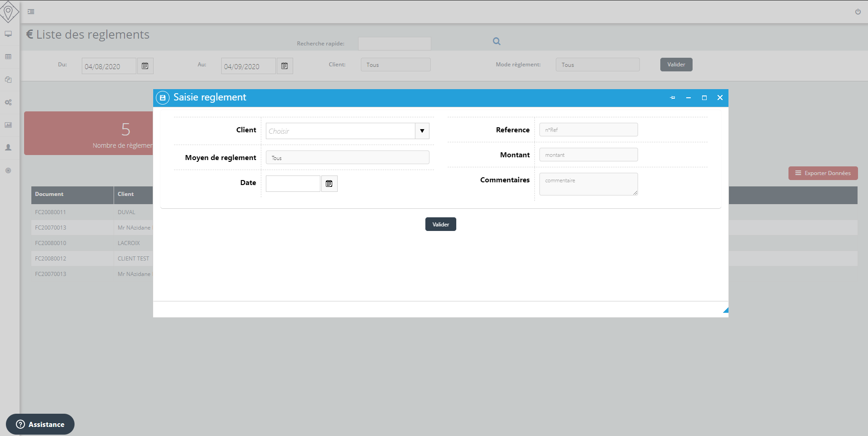
Task: Click the monitor icon in the left sidebar
Action: click(x=8, y=34)
